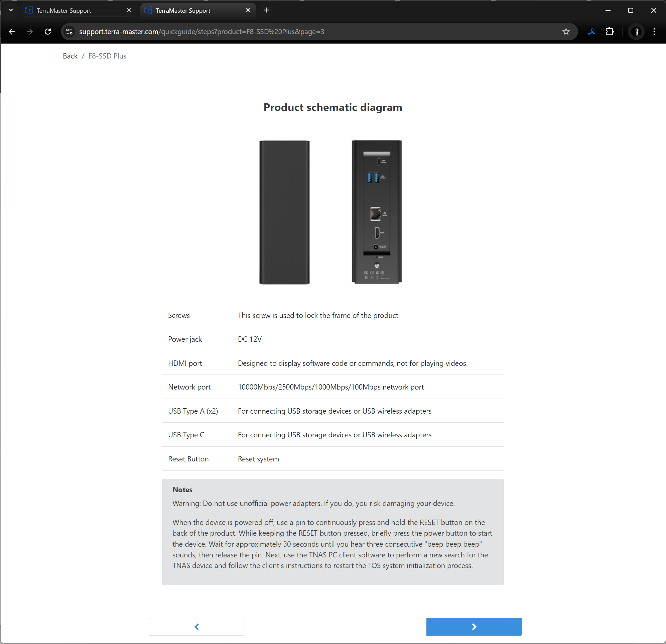666x644 pixels.
Task: Bookmark this page with the star icon
Action: pos(566,32)
